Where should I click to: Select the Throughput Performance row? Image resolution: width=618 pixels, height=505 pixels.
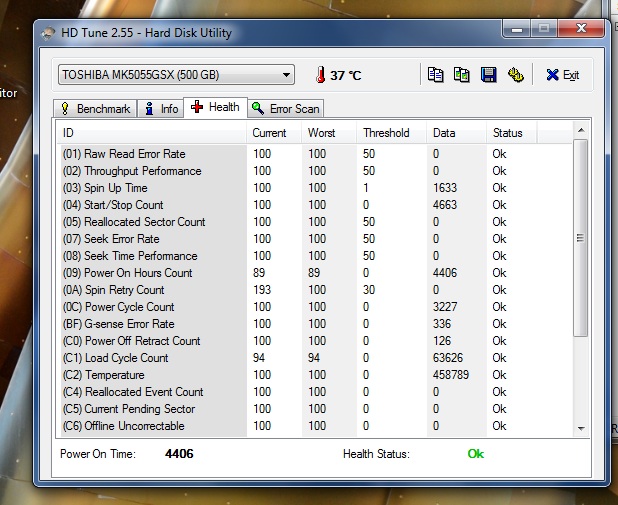click(315, 171)
